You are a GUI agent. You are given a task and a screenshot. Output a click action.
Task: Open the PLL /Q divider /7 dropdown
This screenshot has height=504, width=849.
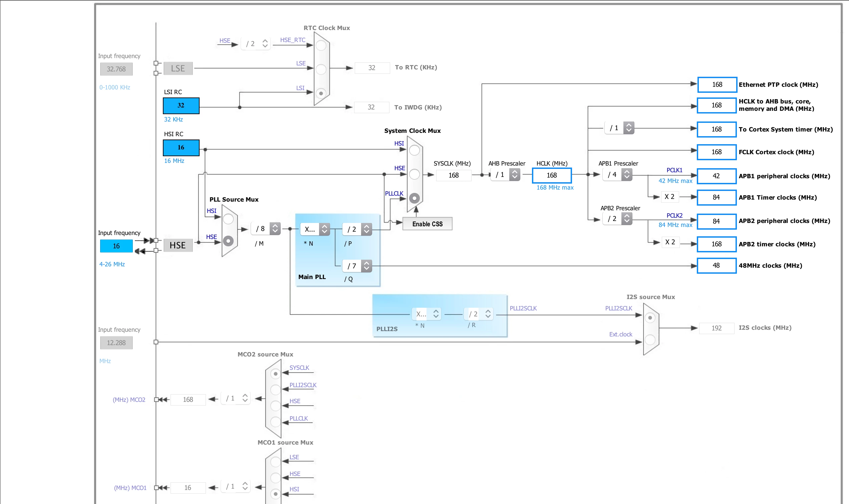357,266
